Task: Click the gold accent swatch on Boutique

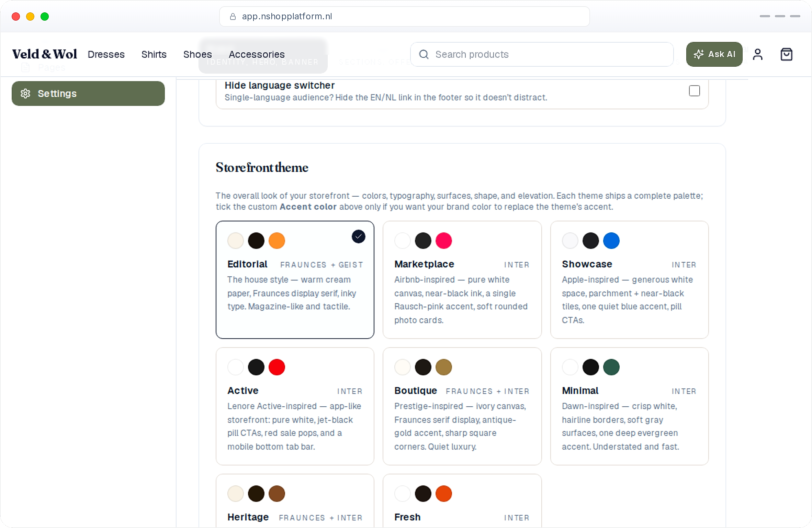Action: pos(444,367)
